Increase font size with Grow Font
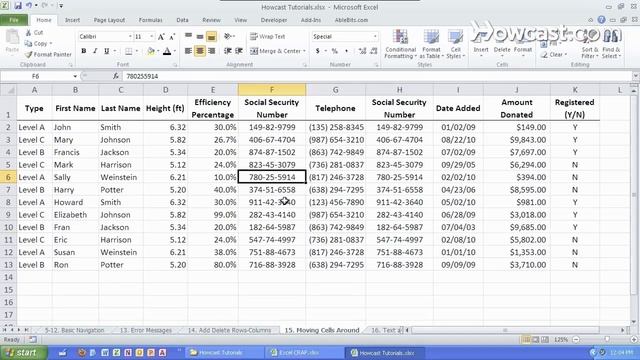640x360 pixels. tap(161, 37)
